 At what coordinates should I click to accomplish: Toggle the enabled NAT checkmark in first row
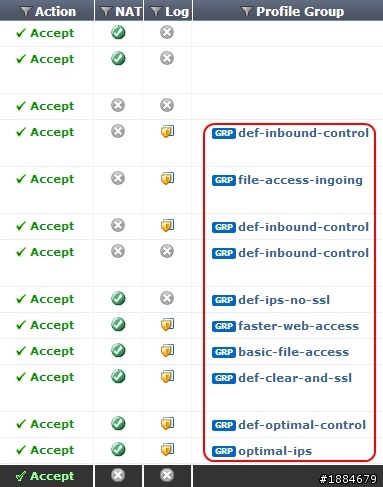[x=118, y=33]
